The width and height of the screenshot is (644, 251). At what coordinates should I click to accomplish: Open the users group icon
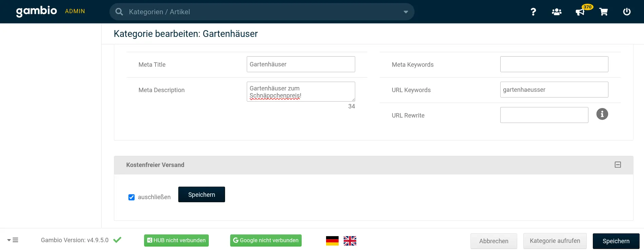tap(557, 12)
